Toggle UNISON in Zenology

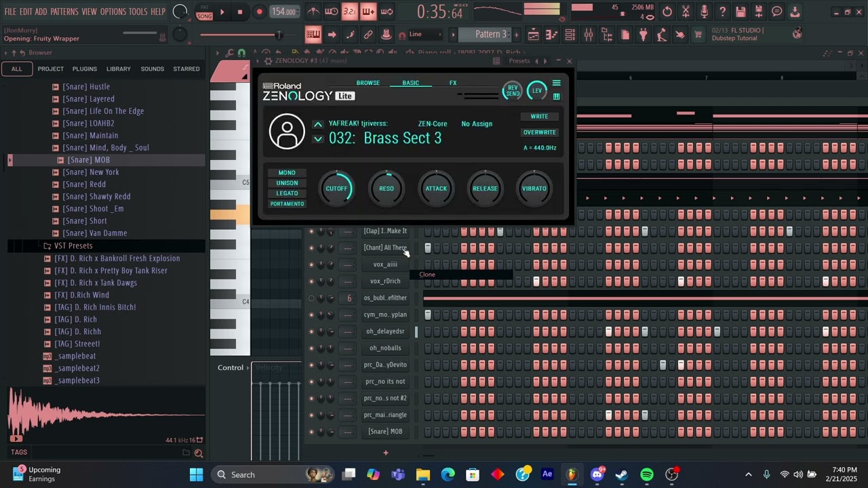(x=287, y=183)
